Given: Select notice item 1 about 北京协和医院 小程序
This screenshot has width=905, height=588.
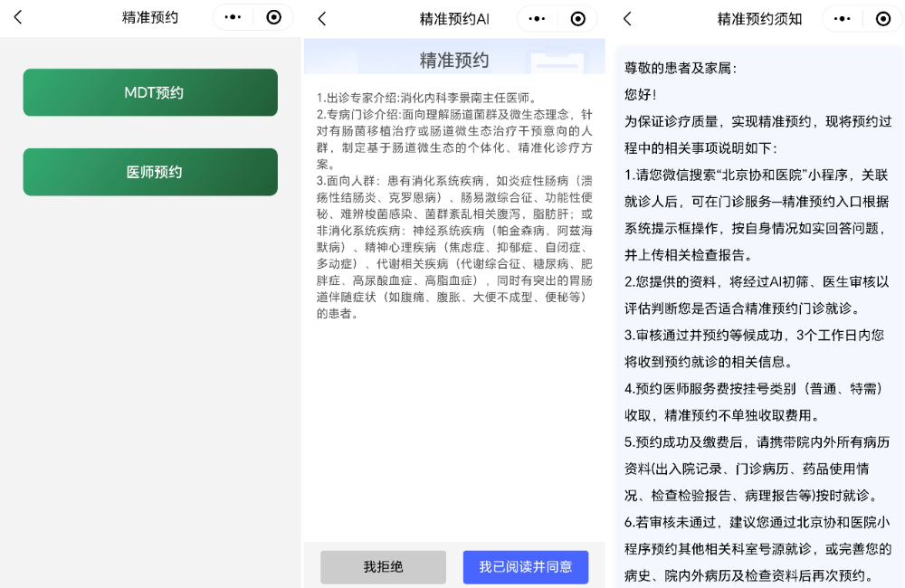Looking at the screenshot, I should pos(757,214).
